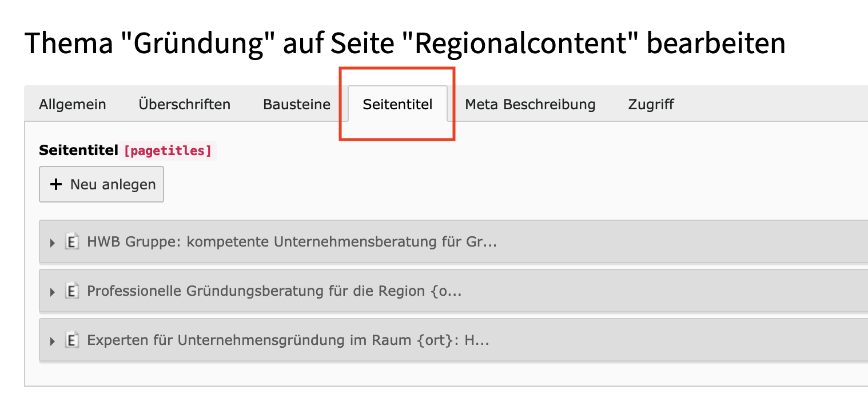Screen dimensions: 868x397
Task: Select the highlighted Seitentitel tab
Action: click(x=397, y=105)
